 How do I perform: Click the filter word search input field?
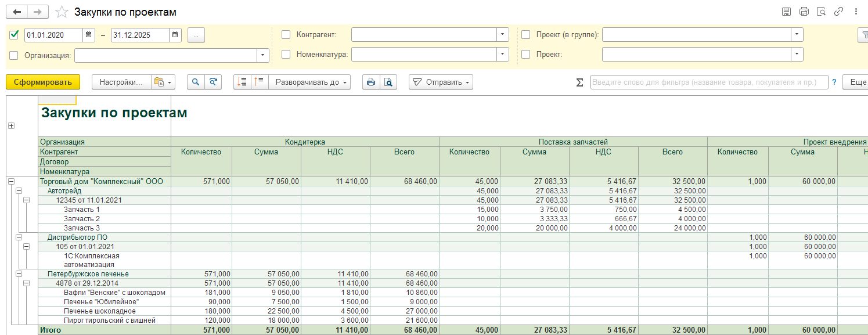(x=709, y=82)
